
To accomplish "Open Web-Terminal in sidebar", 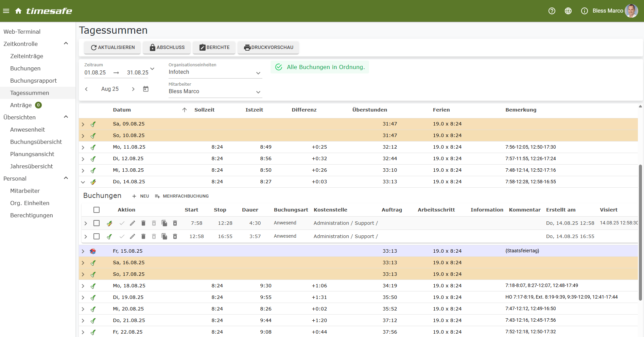I will coord(22,32).
